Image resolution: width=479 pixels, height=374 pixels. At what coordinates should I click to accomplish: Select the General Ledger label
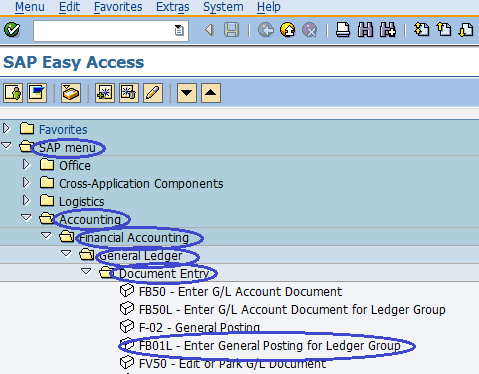click(x=140, y=256)
